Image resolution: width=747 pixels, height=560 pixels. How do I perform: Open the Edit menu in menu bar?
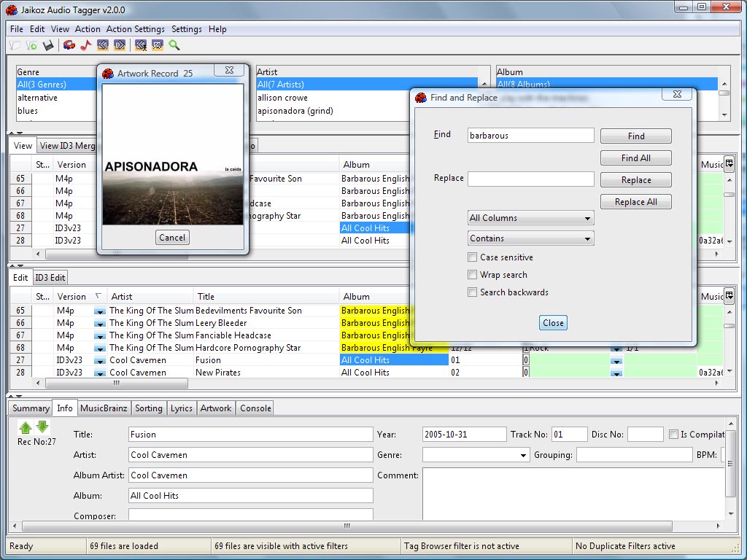click(x=37, y=29)
